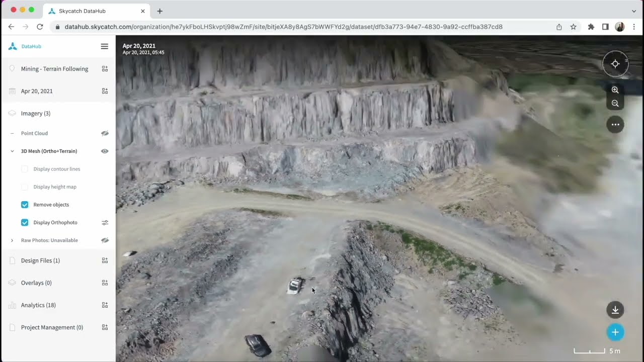
Task: Show the Point Cloud layer via eye icon
Action: pos(105,133)
